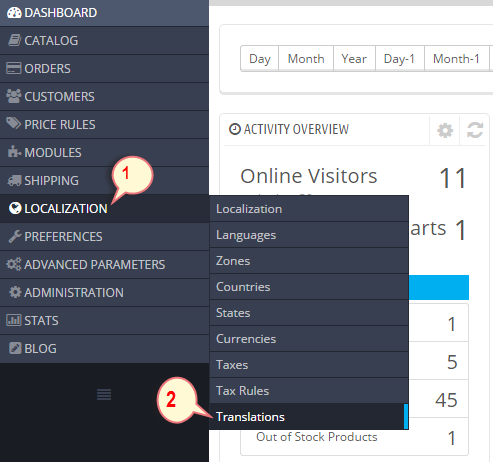493x462 pixels.
Task: Choose Languages in the submenu
Action: (309, 235)
